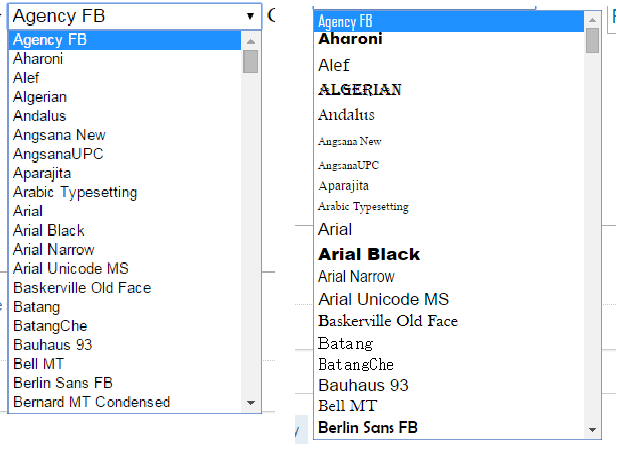Choose Bernard MT Condensed font
The width and height of the screenshot is (617, 449).
coord(91,402)
